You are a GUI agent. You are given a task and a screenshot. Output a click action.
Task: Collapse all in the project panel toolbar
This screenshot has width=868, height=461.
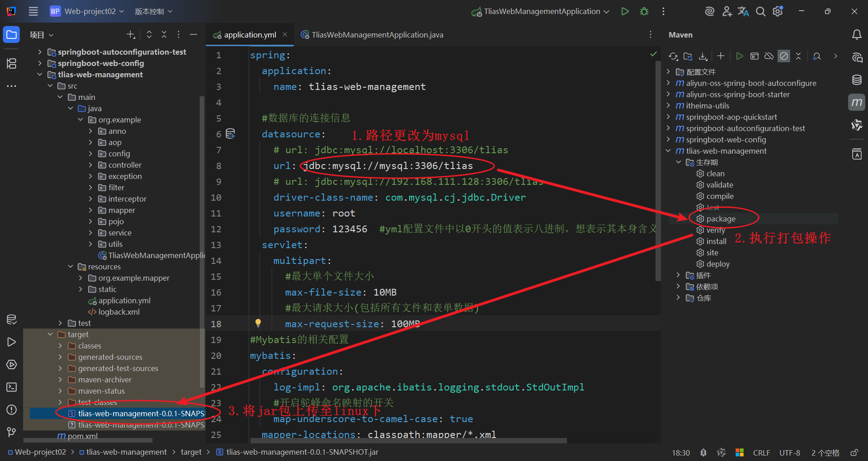click(x=164, y=34)
